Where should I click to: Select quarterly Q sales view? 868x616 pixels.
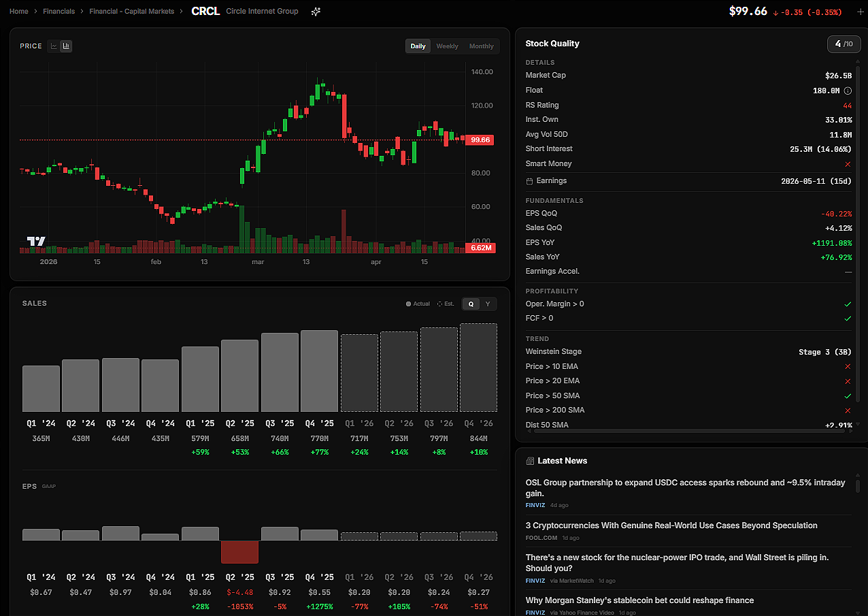pos(471,304)
